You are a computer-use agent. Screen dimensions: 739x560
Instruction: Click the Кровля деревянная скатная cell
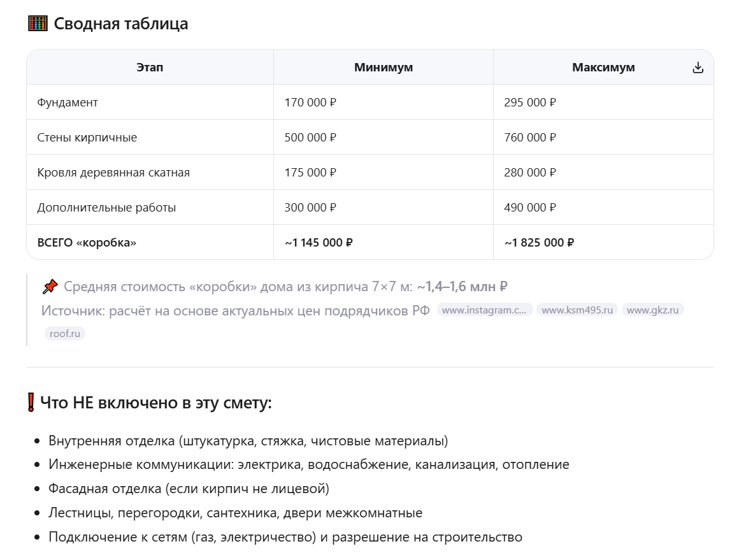pyautogui.click(x=113, y=172)
